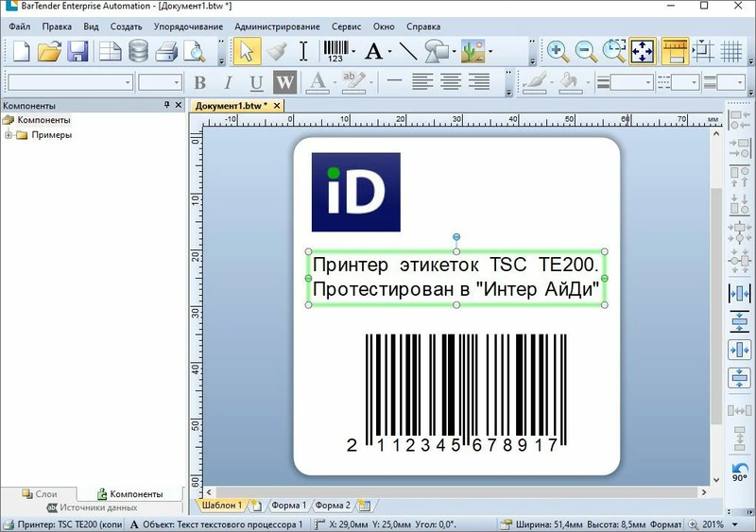Switch to the Форма 1 tab
756x532 pixels.
click(288, 506)
